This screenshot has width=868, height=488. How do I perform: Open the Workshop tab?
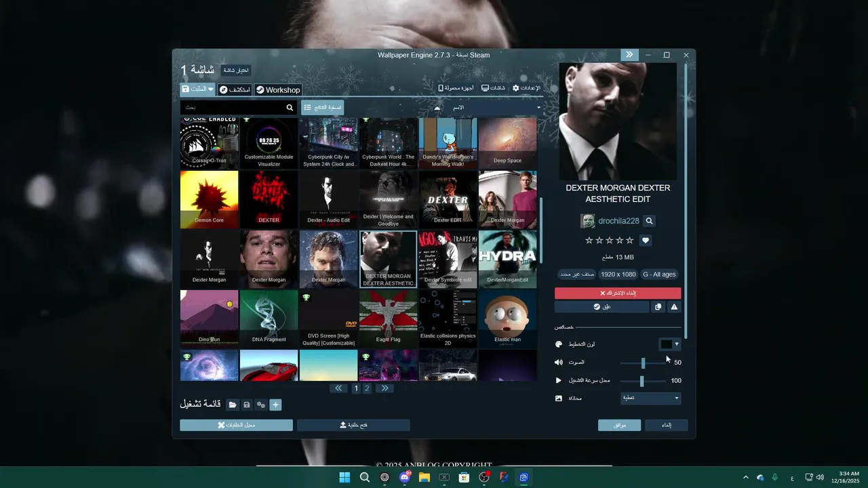(x=278, y=89)
